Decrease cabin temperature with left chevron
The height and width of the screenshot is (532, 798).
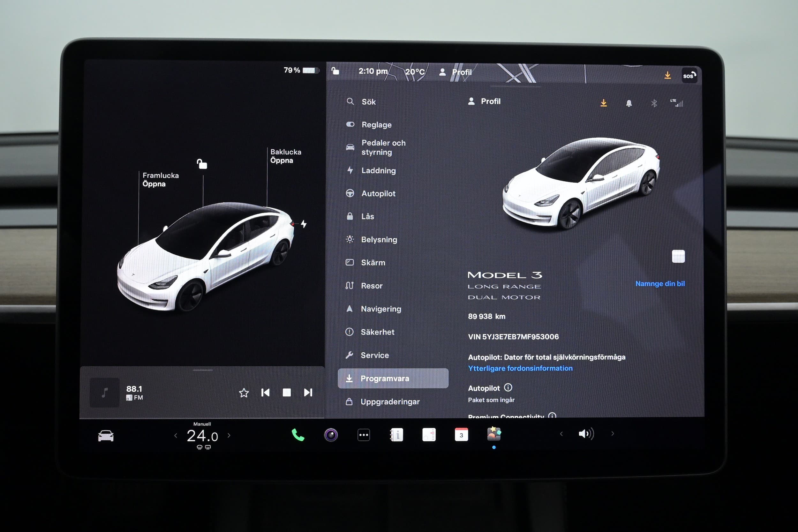(x=176, y=435)
